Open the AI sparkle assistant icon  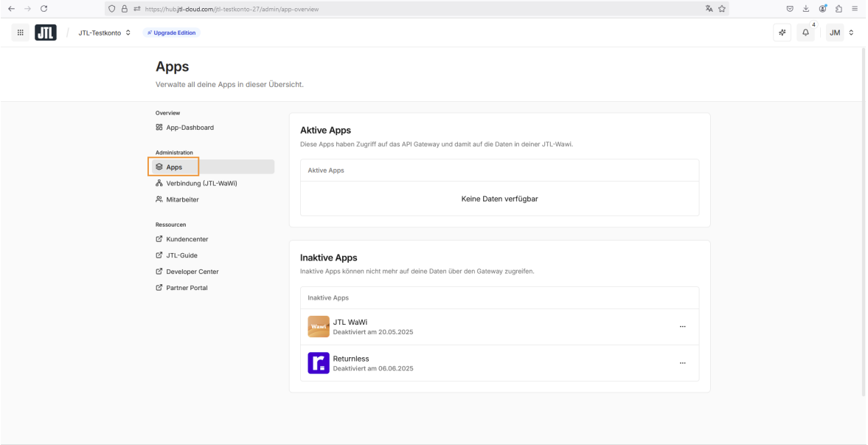(x=782, y=32)
